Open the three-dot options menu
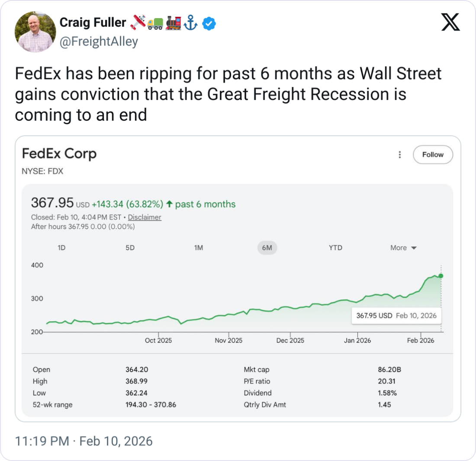 point(400,155)
